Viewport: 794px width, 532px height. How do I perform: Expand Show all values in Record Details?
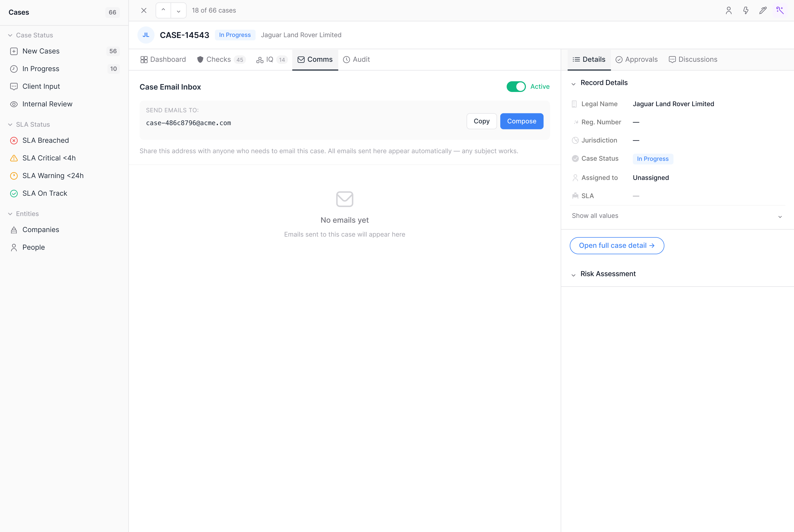pos(595,215)
